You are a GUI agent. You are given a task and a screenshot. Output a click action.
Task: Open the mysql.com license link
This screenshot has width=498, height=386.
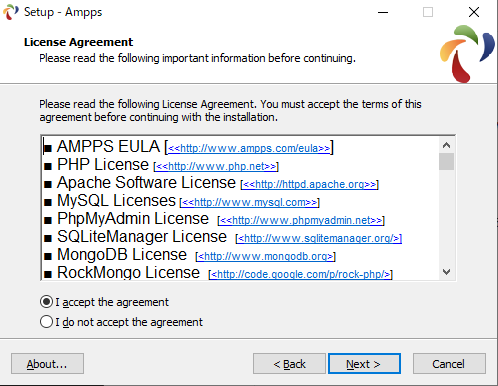pos(250,202)
